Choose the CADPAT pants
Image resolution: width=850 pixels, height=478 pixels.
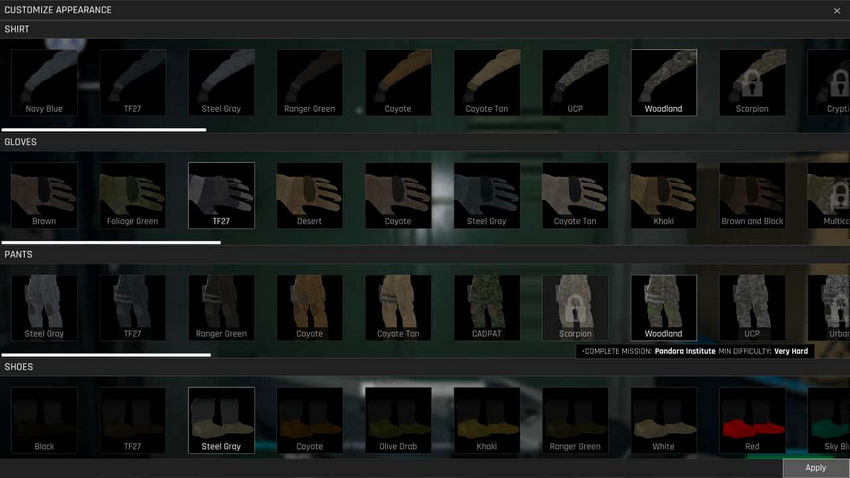coord(486,308)
